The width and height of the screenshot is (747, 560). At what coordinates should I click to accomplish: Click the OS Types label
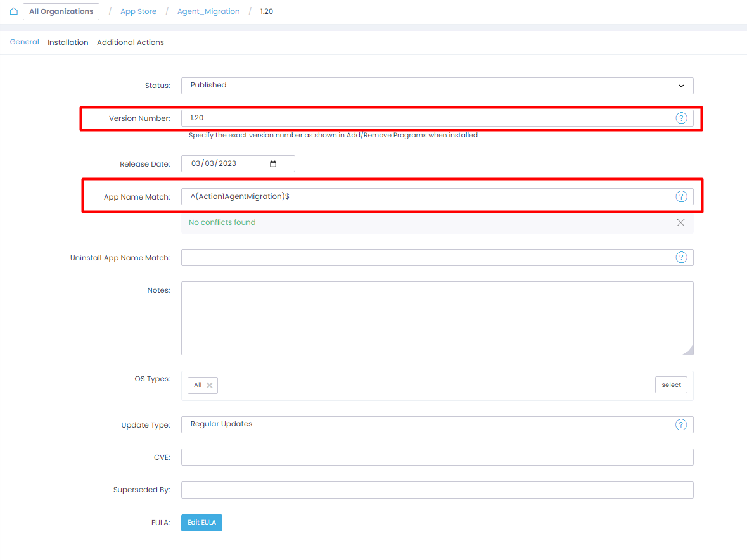click(152, 379)
